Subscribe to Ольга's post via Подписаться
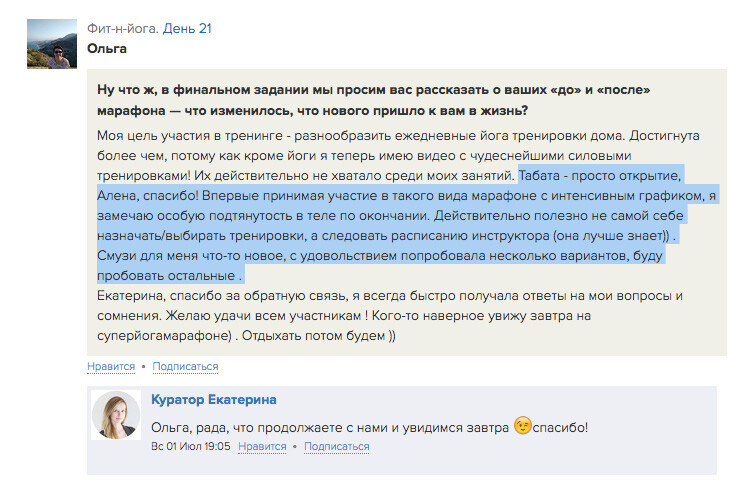748x497 pixels. [x=185, y=366]
